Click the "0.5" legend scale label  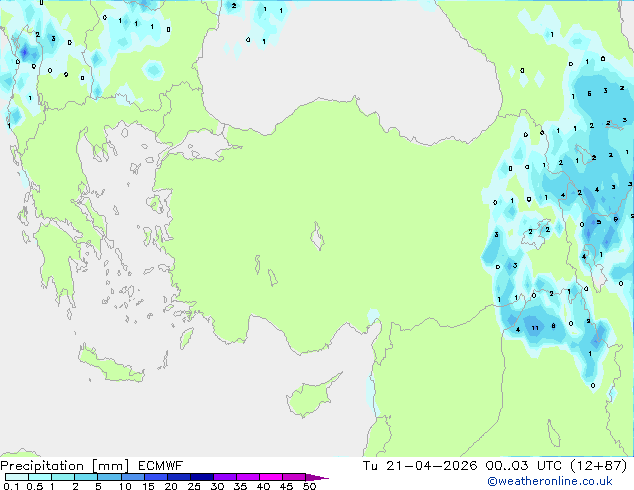click(35, 486)
